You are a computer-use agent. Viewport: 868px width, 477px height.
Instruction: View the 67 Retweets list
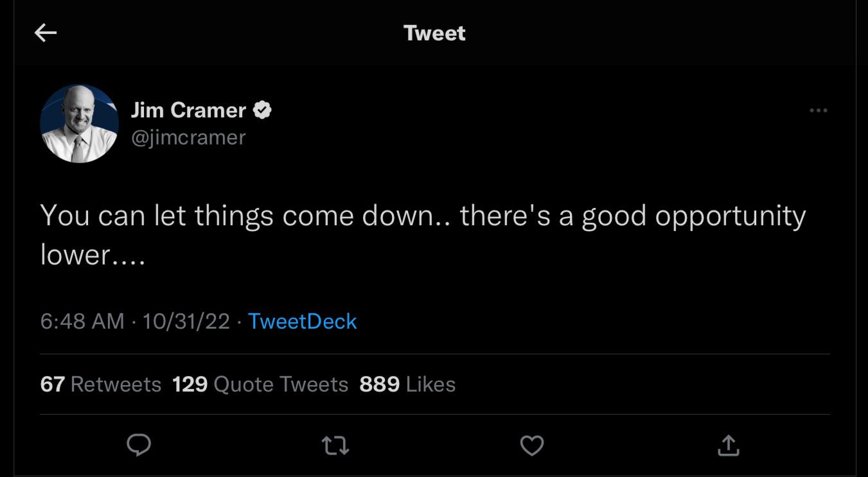100,385
